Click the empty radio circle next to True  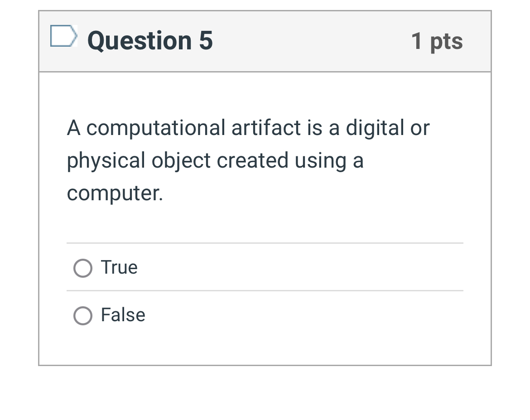(82, 268)
